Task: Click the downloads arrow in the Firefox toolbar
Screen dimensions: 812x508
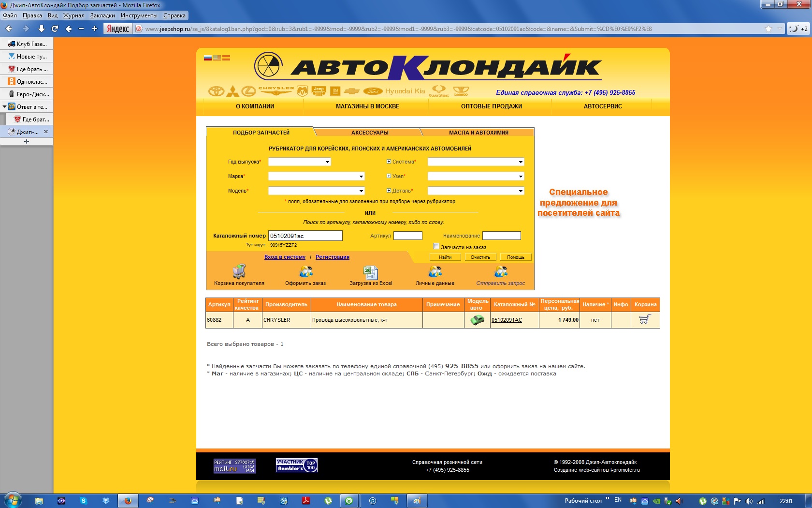Action: point(42,29)
